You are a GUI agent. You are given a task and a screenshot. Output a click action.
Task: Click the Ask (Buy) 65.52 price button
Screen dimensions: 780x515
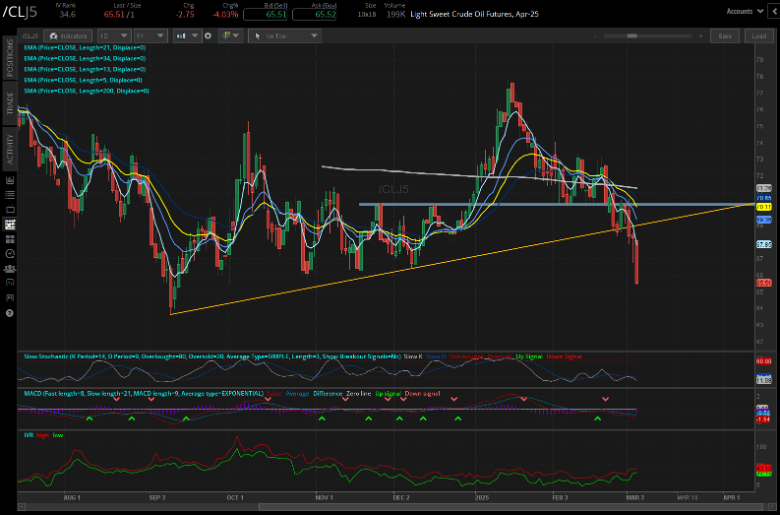314,14
